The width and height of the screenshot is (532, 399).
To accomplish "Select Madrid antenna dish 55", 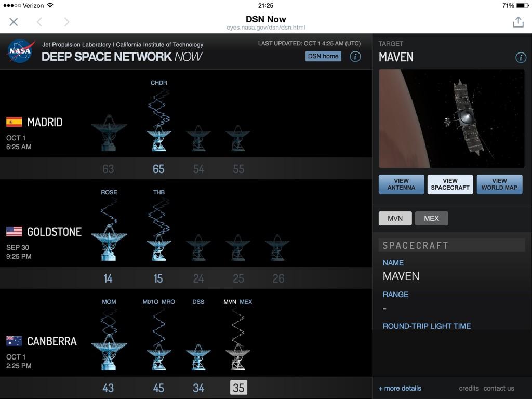I will (238, 138).
